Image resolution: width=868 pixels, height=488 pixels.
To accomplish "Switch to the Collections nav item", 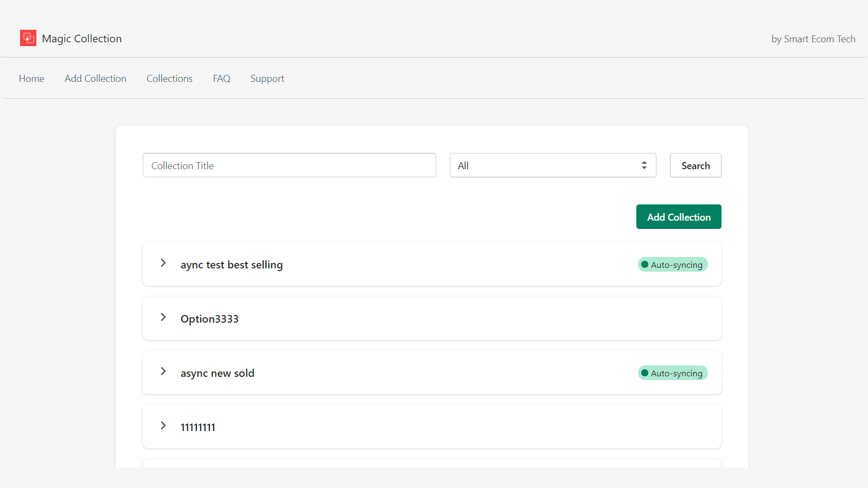I will (x=169, y=79).
